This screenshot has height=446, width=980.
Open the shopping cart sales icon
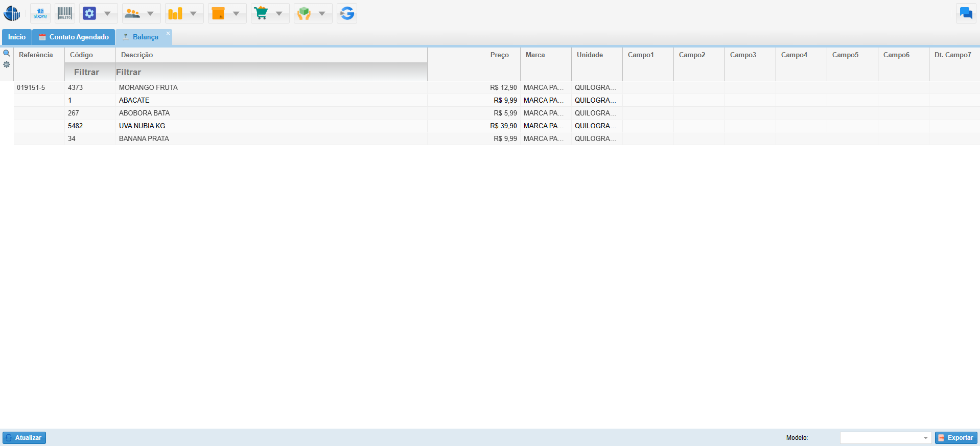[x=261, y=13]
